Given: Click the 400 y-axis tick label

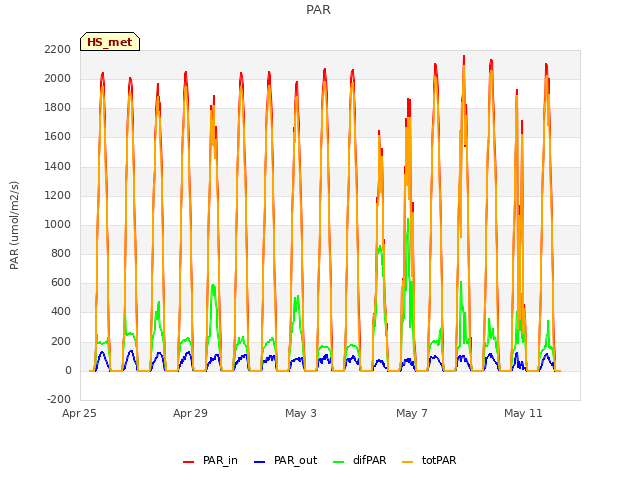Looking at the screenshot, I should [61, 311].
